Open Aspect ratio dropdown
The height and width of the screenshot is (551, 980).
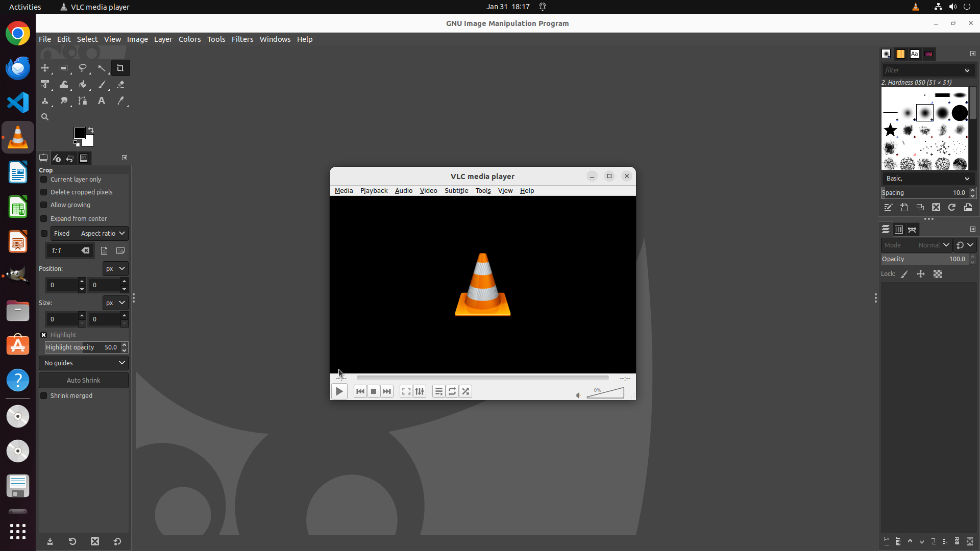(x=103, y=234)
